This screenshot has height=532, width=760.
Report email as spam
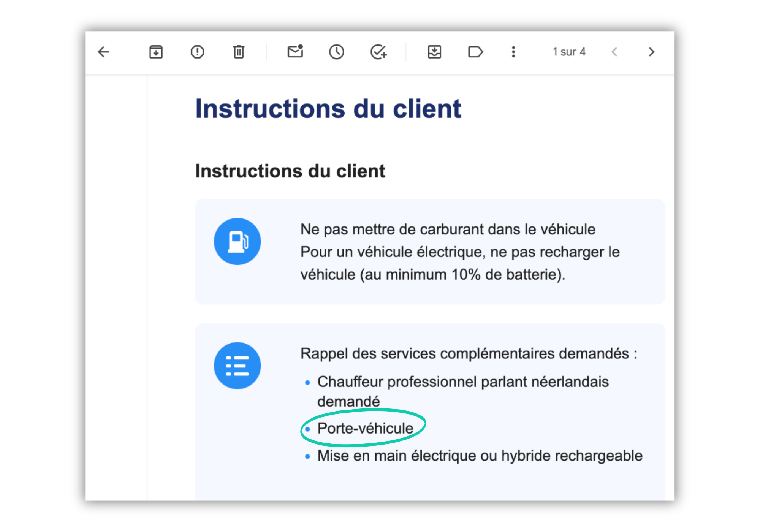point(197,52)
